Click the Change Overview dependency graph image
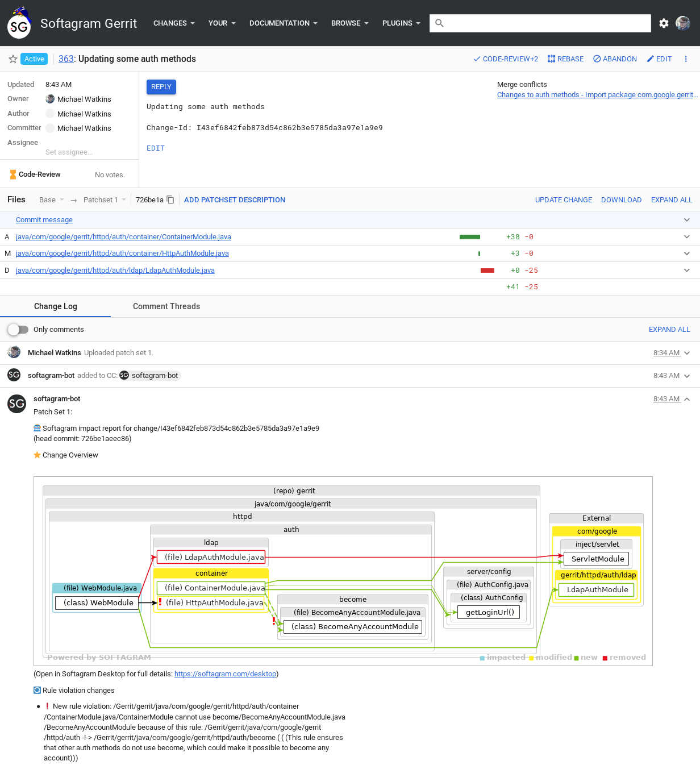 tap(343, 571)
